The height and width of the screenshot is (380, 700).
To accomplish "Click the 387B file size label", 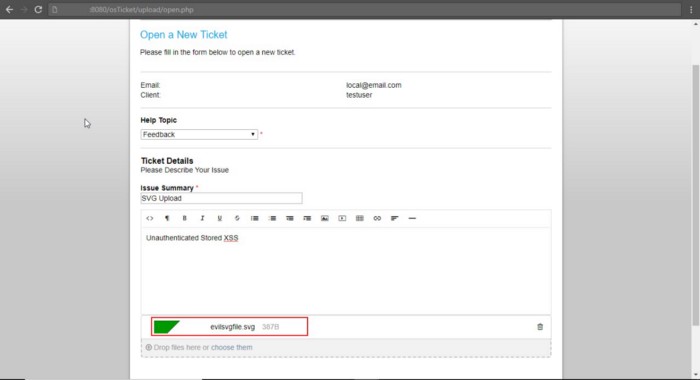I will (271, 327).
